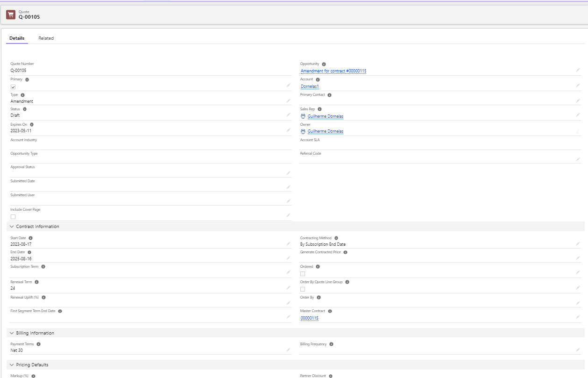Click the edit pencil next to Status Draft
The height and width of the screenshot is (378, 588).
point(288,114)
